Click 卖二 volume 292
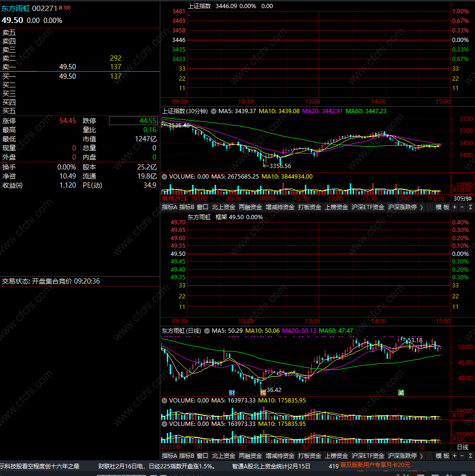This screenshot has height=476, width=475. pyautogui.click(x=116, y=58)
